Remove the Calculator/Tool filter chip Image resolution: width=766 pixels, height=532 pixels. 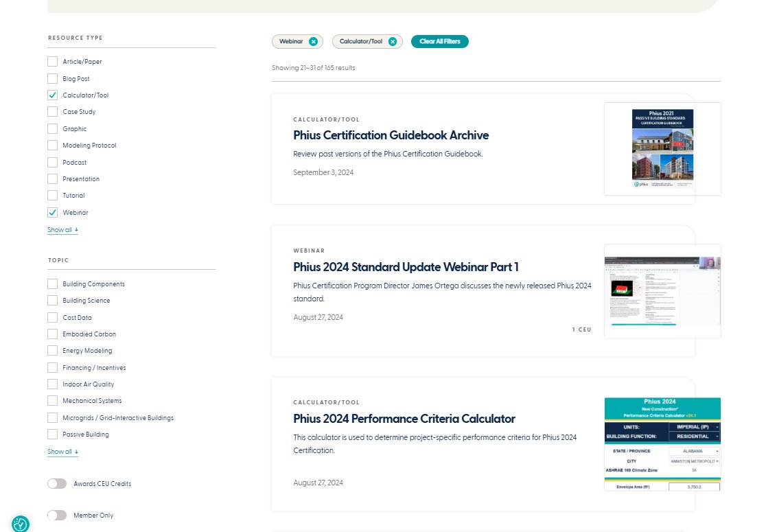(x=392, y=41)
